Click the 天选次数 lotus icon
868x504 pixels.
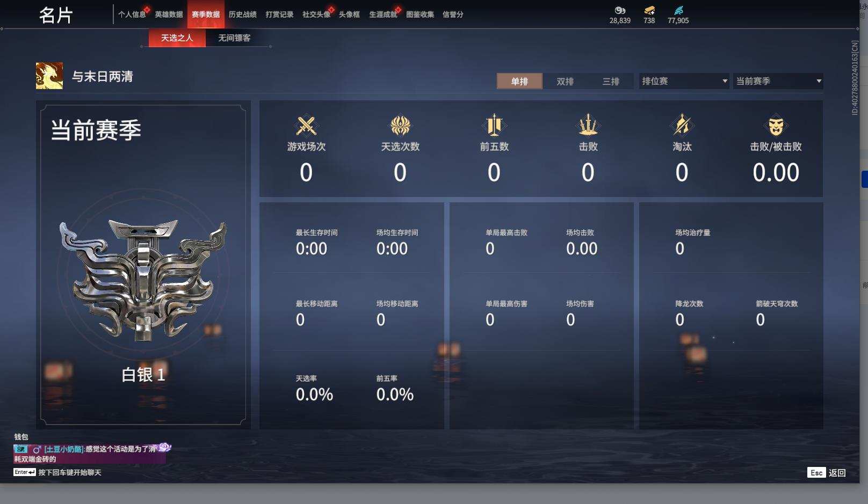point(400,126)
